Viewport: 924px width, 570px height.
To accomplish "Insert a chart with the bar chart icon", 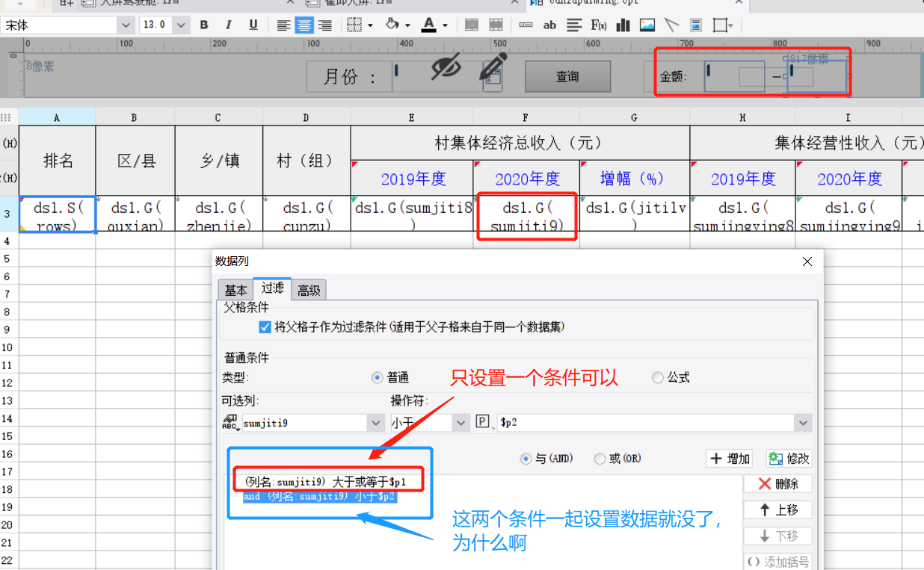I will click(x=623, y=25).
